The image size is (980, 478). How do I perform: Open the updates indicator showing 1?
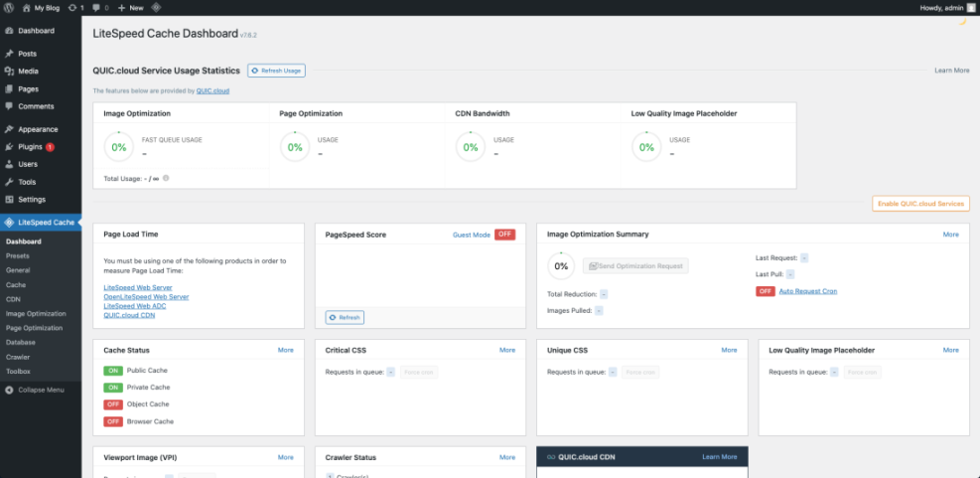[75, 8]
